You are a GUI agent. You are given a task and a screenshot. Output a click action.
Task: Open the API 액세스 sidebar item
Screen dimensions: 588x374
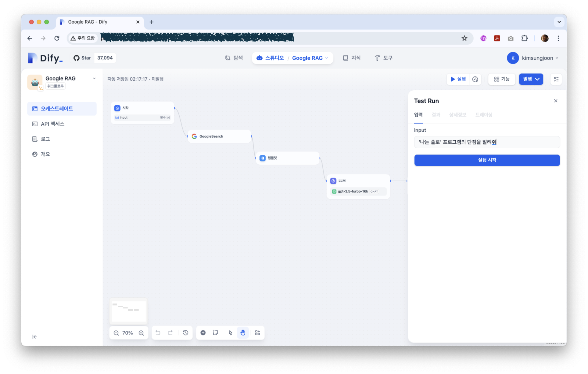coord(52,124)
